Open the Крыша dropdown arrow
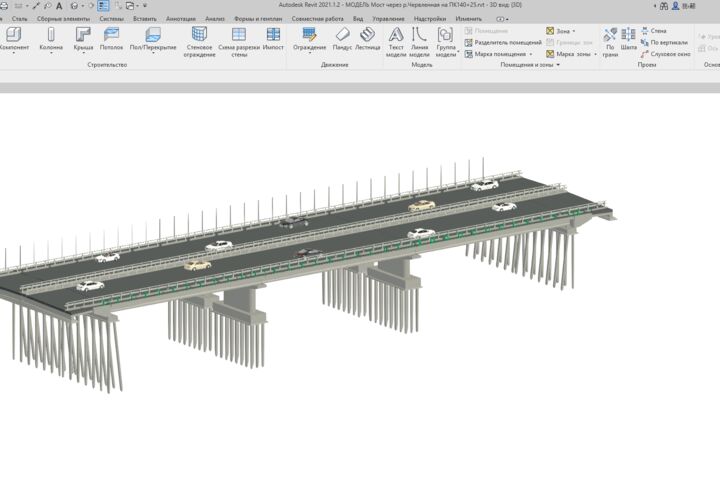Image resolution: width=720 pixels, height=480 pixels. [83, 54]
